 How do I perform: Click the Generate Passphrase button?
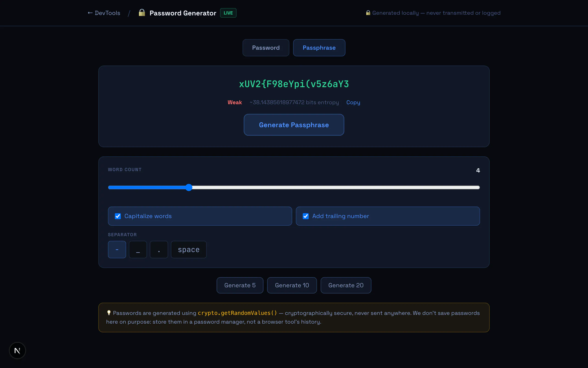pyautogui.click(x=294, y=125)
